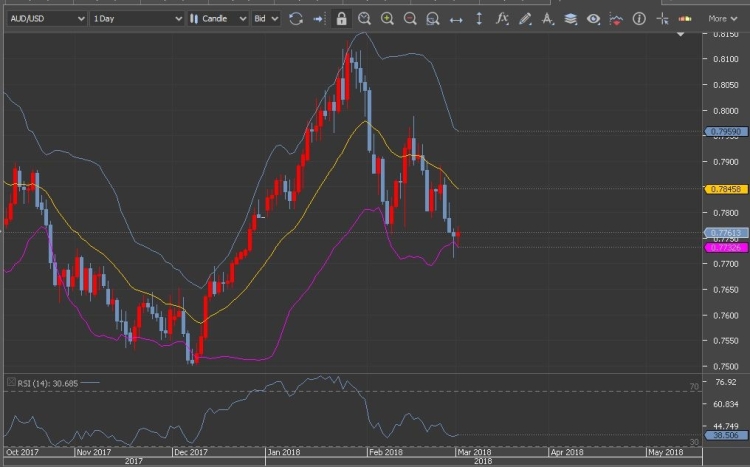Click the refresh chart icon
Viewport: 750px width, 467px height.
296,18
